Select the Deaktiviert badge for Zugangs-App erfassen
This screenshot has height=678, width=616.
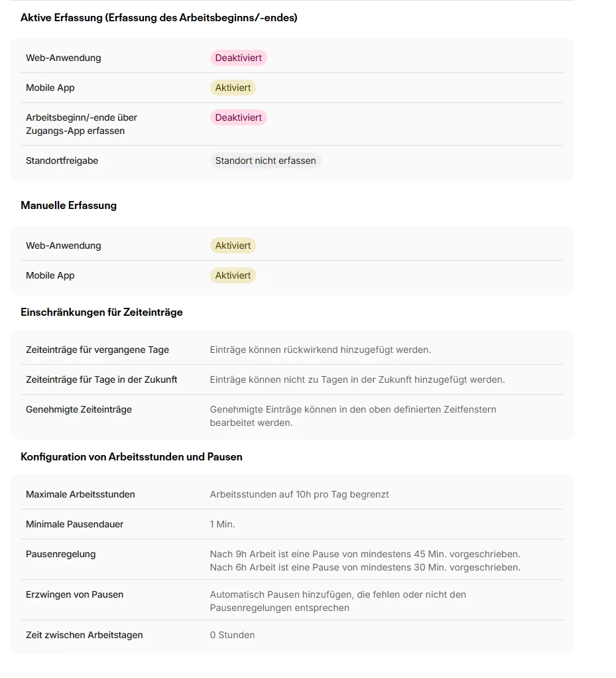tap(238, 117)
